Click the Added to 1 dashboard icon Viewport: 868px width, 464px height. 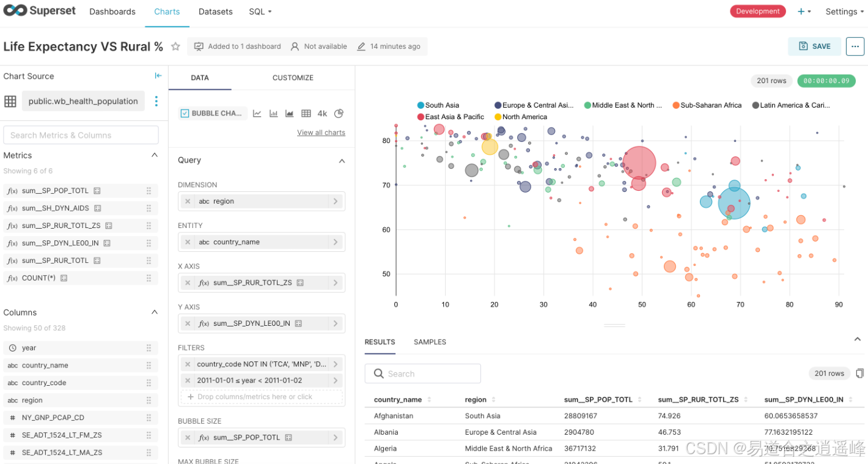[199, 46]
